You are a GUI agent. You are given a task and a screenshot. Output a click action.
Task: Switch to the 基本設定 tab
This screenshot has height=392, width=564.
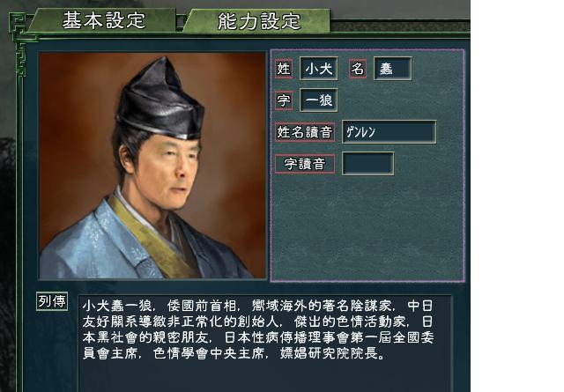point(102,20)
